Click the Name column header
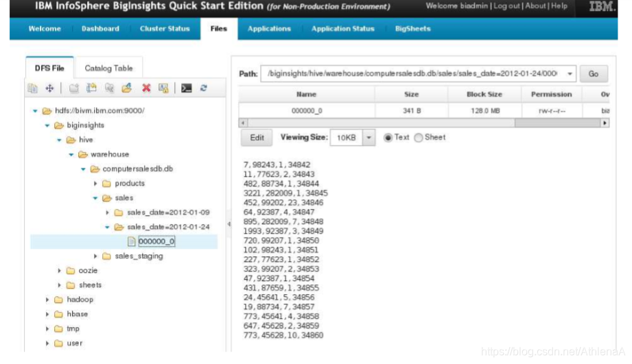632x364 pixels. [x=306, y=94]
